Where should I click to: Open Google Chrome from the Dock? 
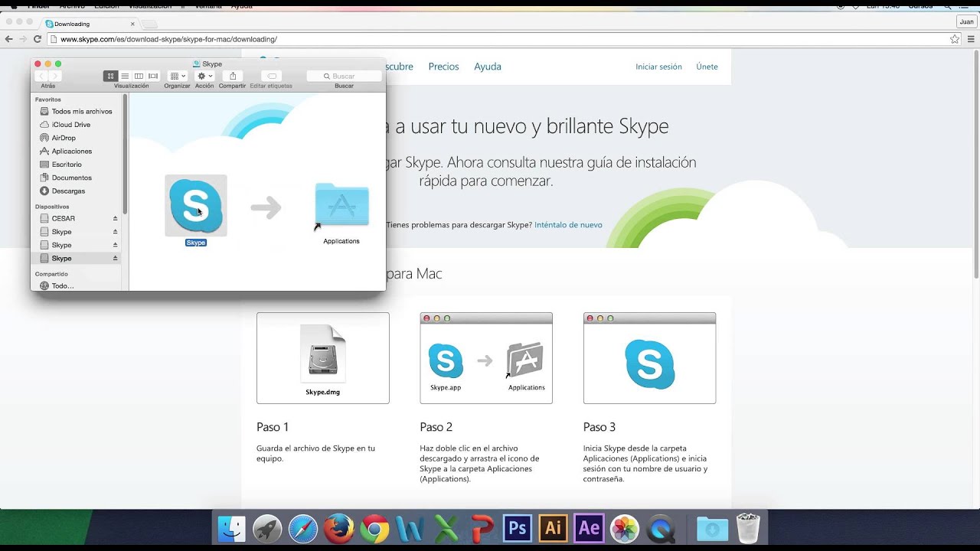374,529
